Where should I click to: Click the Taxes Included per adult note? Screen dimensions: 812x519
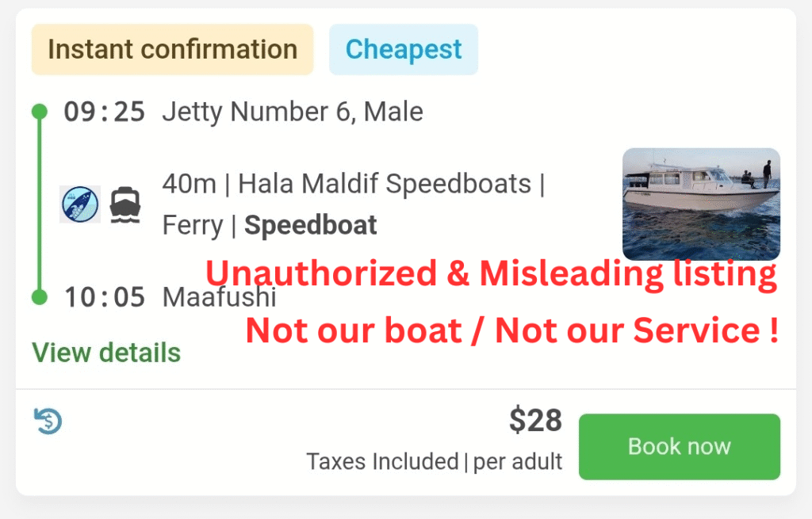click(x=435, y=461)
